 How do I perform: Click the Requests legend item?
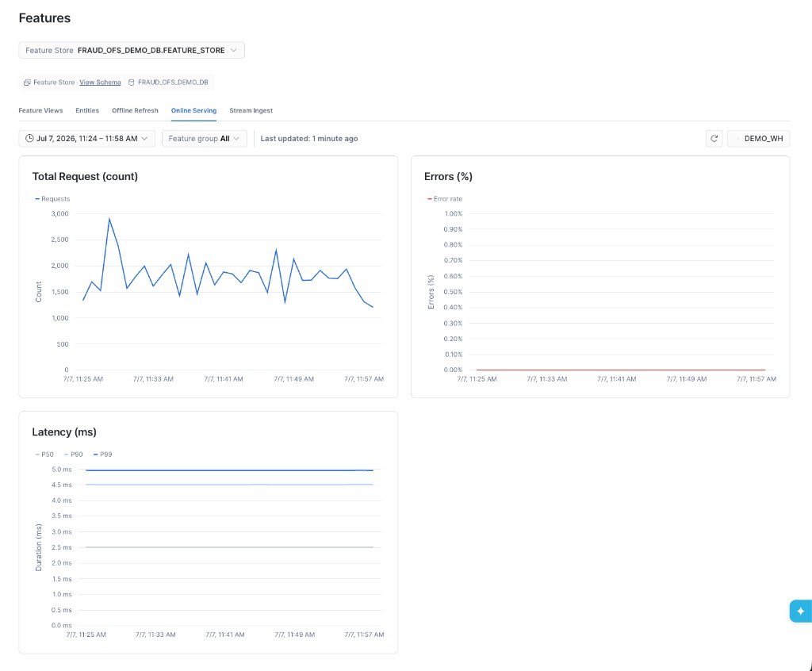click(x=52, y=199)
